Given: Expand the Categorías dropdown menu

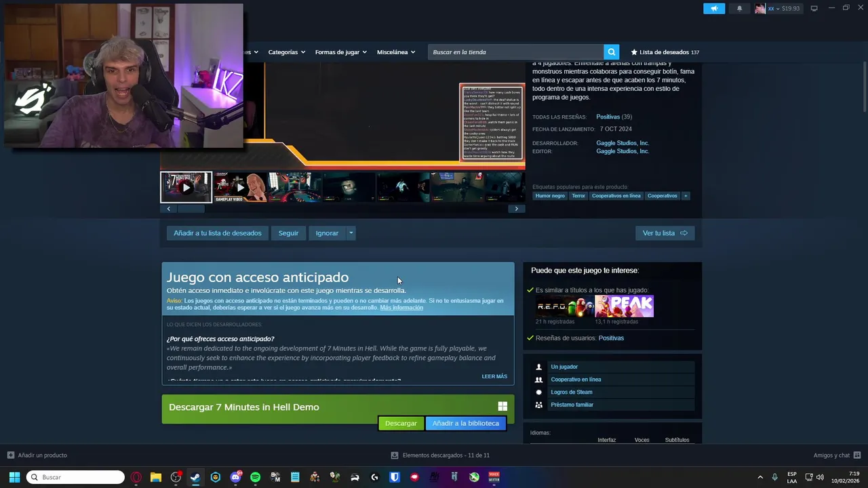Looking at the screenshot, I should coord(287,52).
